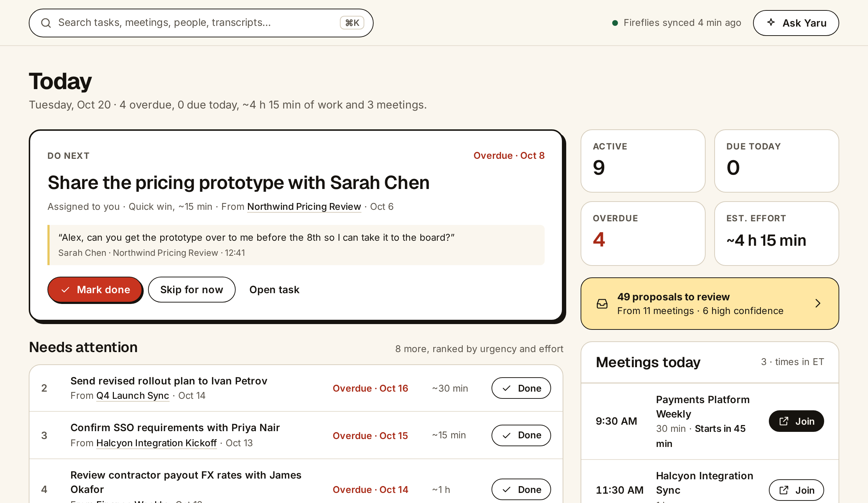Open the Overdue count card
This screenshot has height=503, width=868.
coord(643,234)
